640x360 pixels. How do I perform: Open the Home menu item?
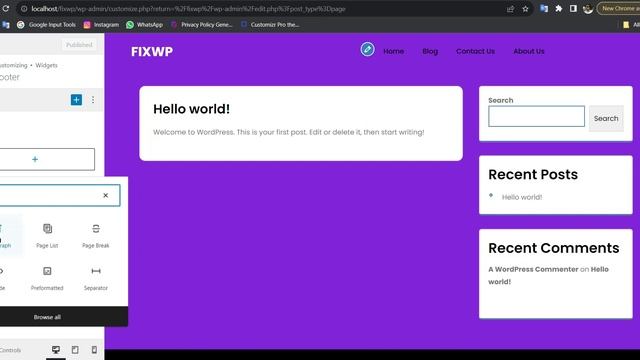pos(393,51)
